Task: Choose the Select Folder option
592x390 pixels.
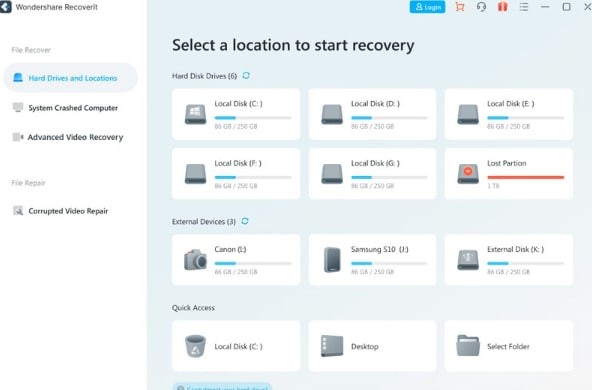Action: [x=509, y=346]
